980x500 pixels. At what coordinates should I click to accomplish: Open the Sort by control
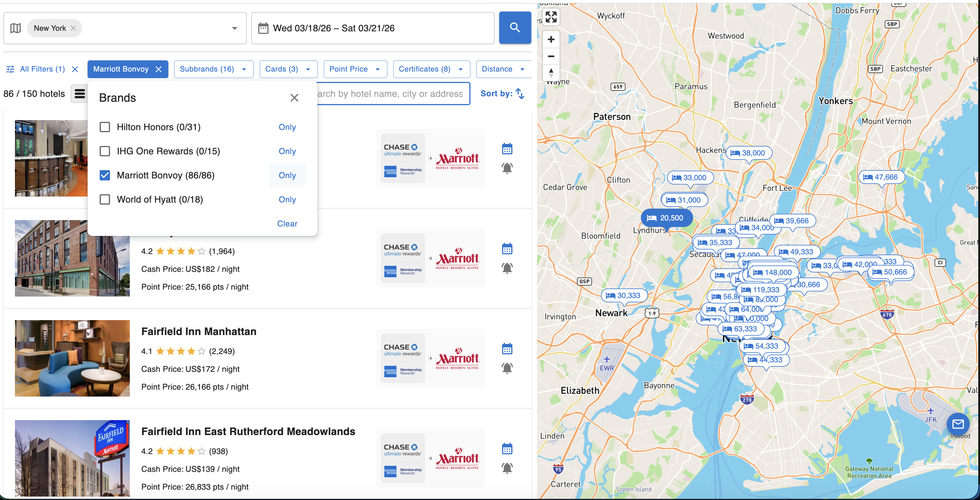[503, 94]
